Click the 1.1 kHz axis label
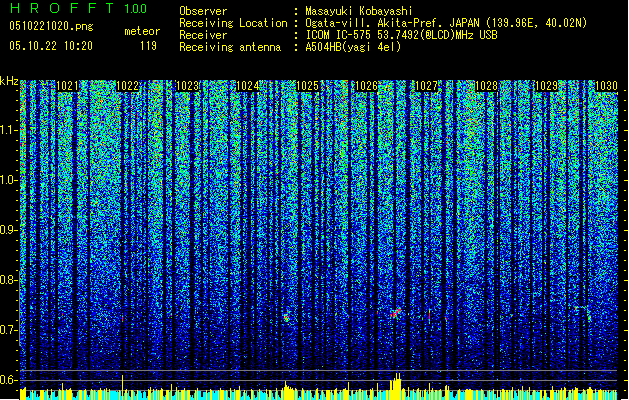 coord(9,130)
